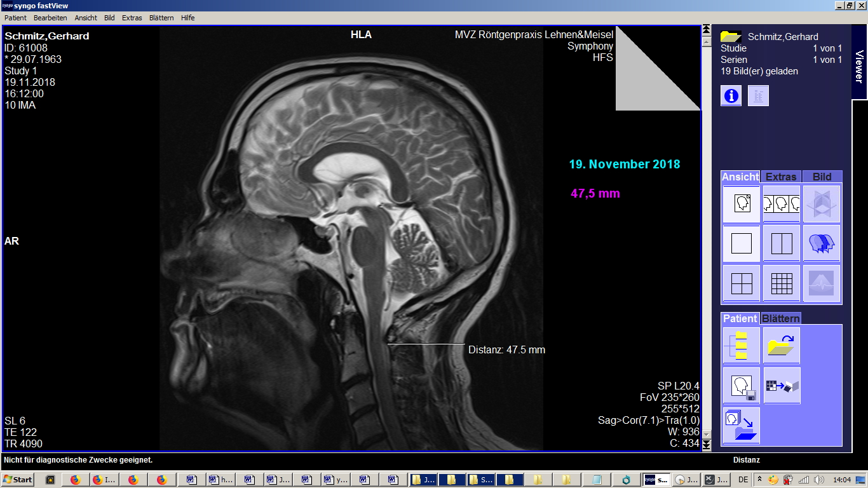This screenshot has height=488, width=868.
Task: Switch to the Bild tab
Action: (x=822, y=177)
